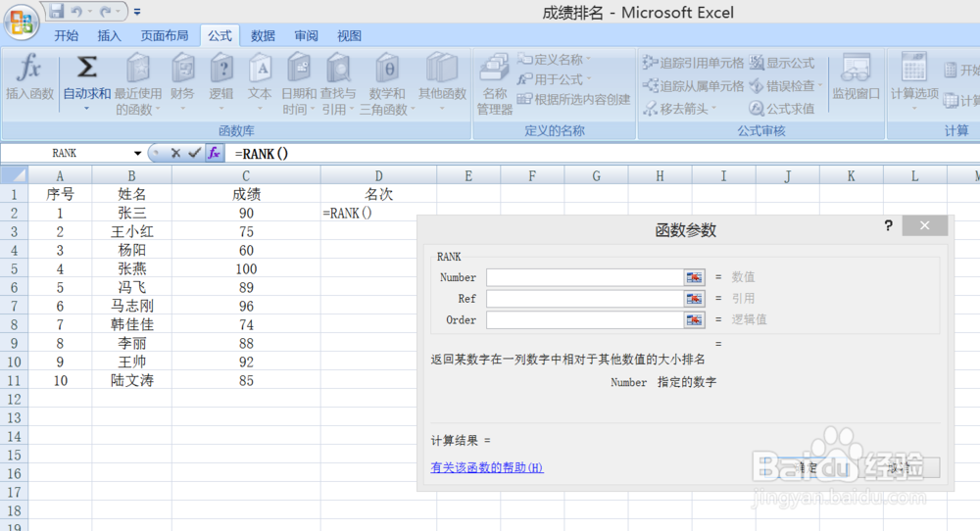Click 根据所选内容创建 create from selection
This screenshot has height=531, width=980.
pos(573,99)
